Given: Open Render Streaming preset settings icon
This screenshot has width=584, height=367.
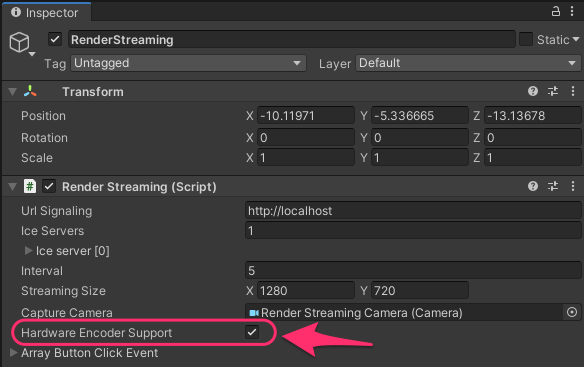Looking at the screenshot, I should (x=553, y=186).
